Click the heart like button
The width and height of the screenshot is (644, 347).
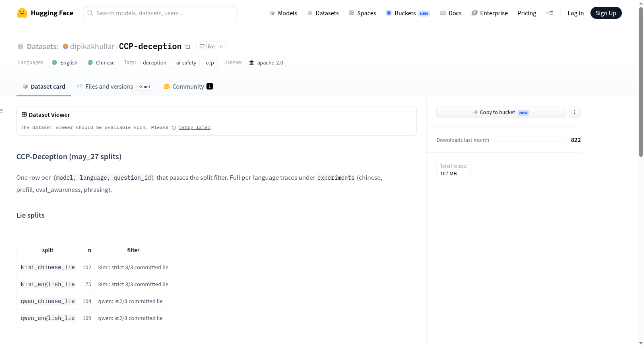tap(207, 46)
